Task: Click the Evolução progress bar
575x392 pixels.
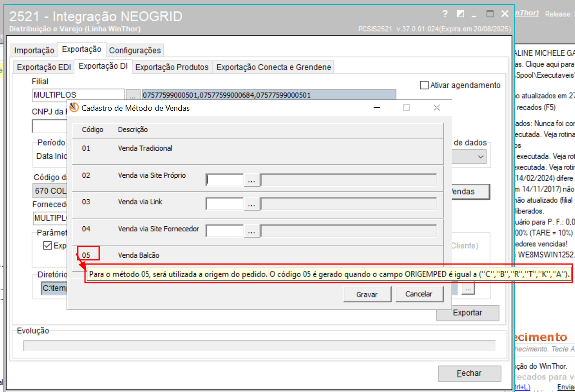Action: pos(259,346)
